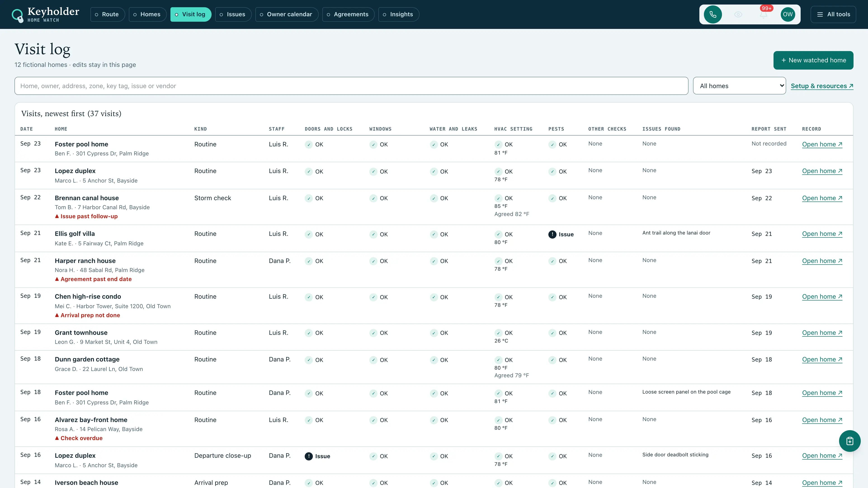This screenshot has width=868, height=488.
Task: Click the Check overdue warning
Action: point(78,438)
